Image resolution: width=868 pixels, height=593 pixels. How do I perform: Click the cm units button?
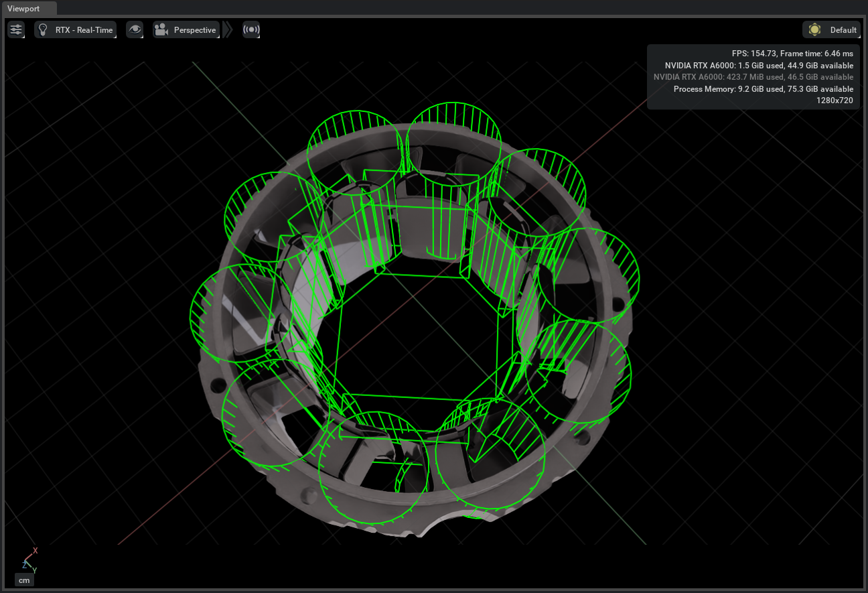[x=24, y=580]
